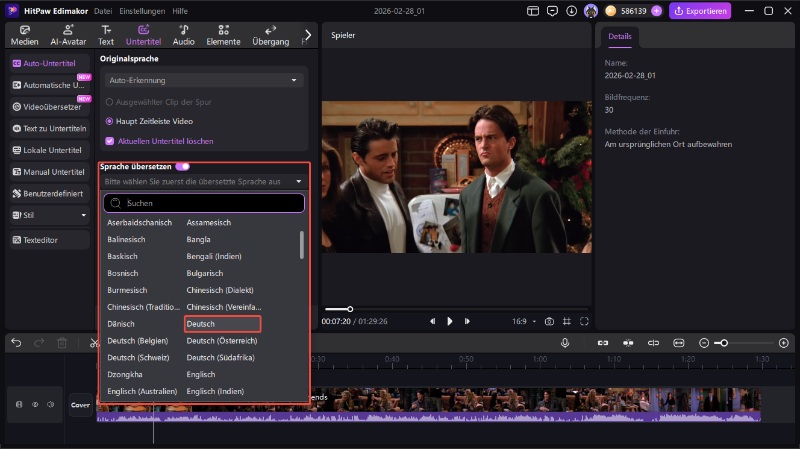Screen dimensions: 800x449
Task: Click the microphone voiceover icon
Action: pyautogui.click(x=565, y=343)
